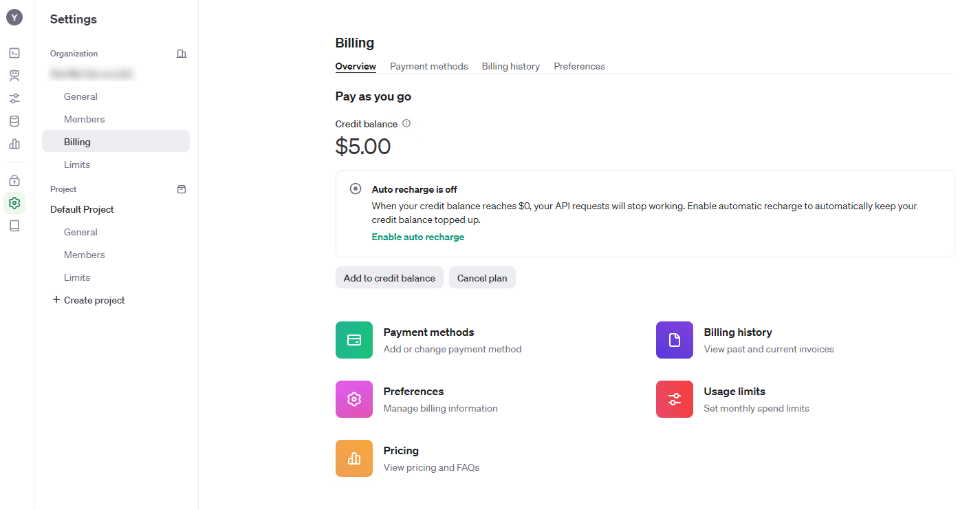Expand Create project in the sidebar

click(x=88, y=299)
